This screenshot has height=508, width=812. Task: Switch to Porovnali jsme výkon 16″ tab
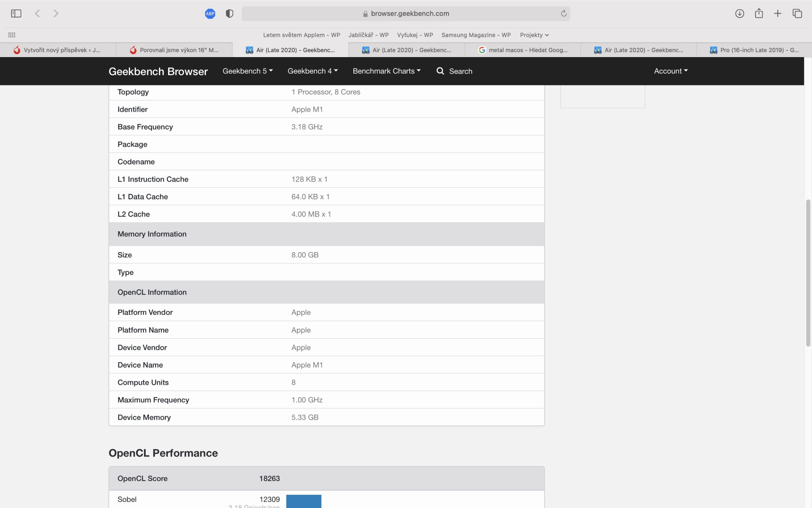(174, 50)
